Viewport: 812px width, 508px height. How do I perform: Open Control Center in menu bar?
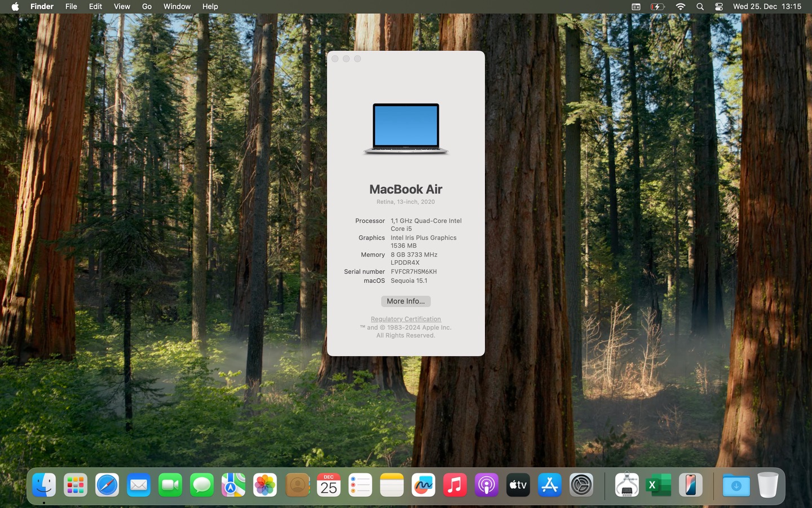point(719,7)
